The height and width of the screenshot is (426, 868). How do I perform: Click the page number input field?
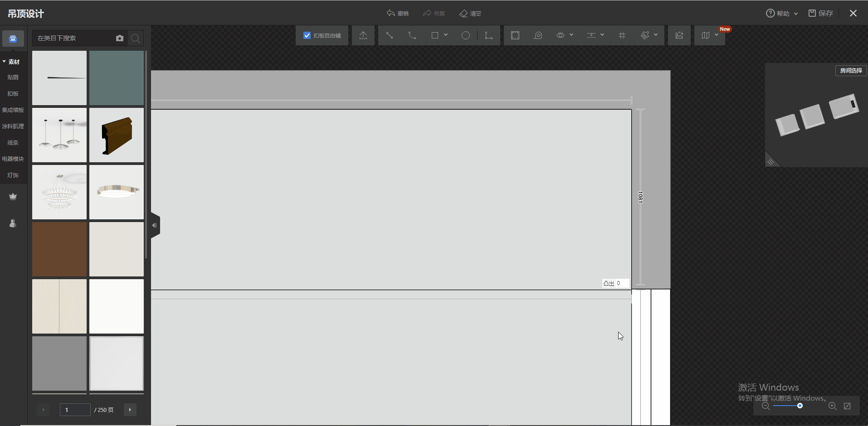click(75, 410)
